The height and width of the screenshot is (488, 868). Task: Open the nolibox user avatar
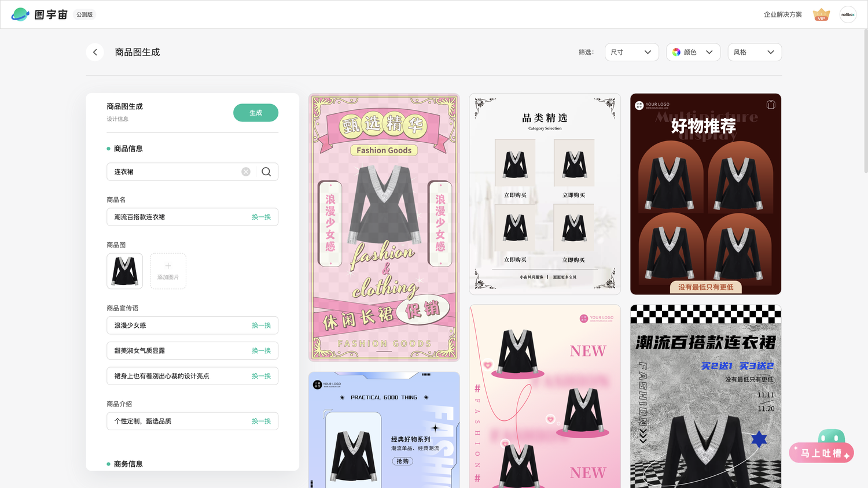point(848,14)
